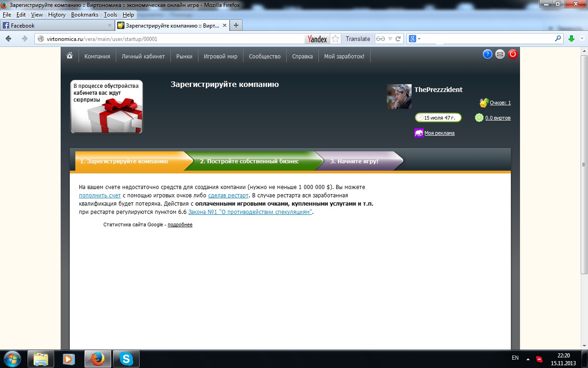Close the Facebook tab
The image size is (588, 368).
110,26
